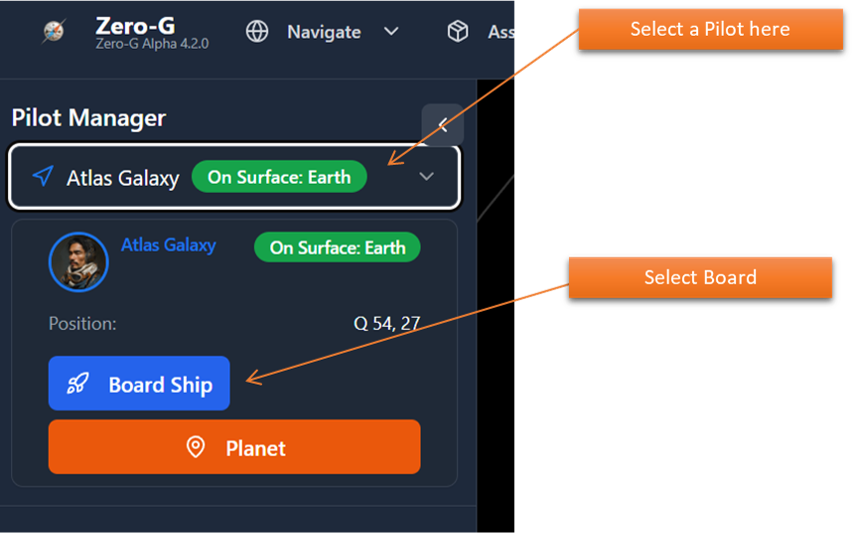The height and width of the screenshot is (533, 853).
Task: Click the position value Q 54, 27
Action: click(386, 324)
